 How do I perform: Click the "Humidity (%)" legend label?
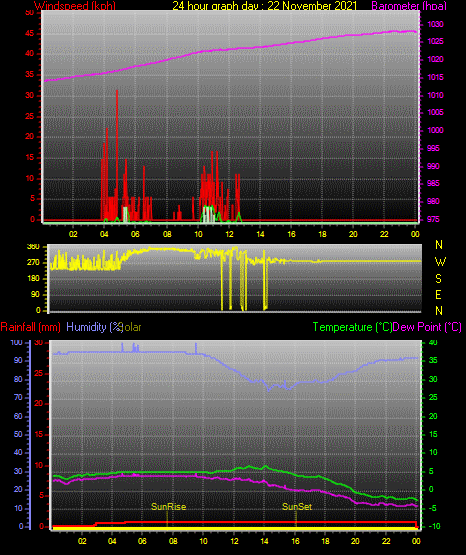point(94,327)
